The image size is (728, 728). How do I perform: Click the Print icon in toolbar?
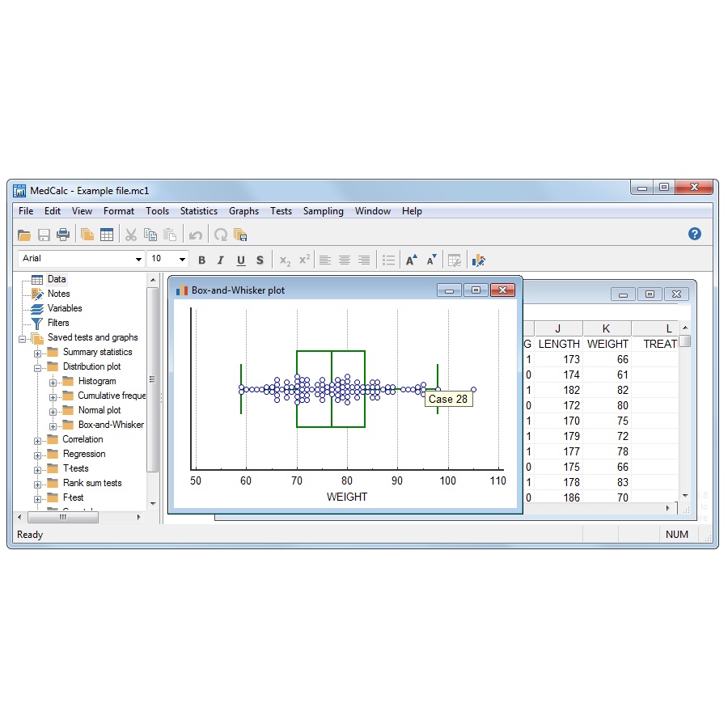(x=63, y=235)
